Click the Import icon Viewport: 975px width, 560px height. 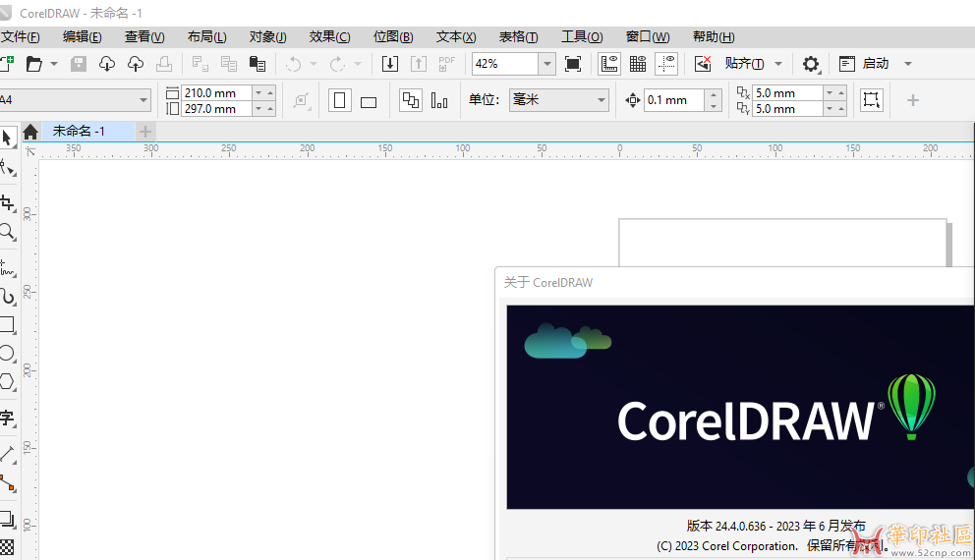tap(390, 64)
